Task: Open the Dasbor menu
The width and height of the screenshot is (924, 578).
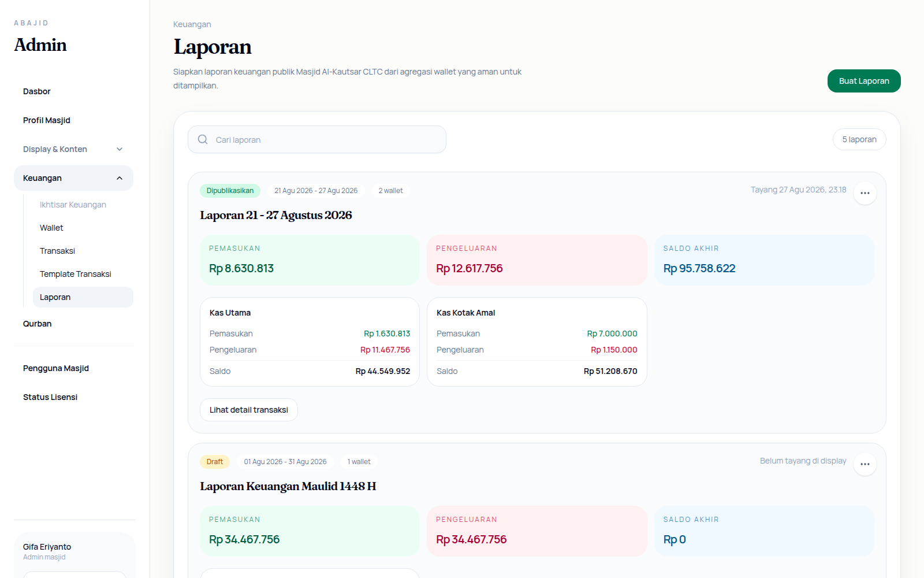Action: pyautogui.click(x=73, y=91)
